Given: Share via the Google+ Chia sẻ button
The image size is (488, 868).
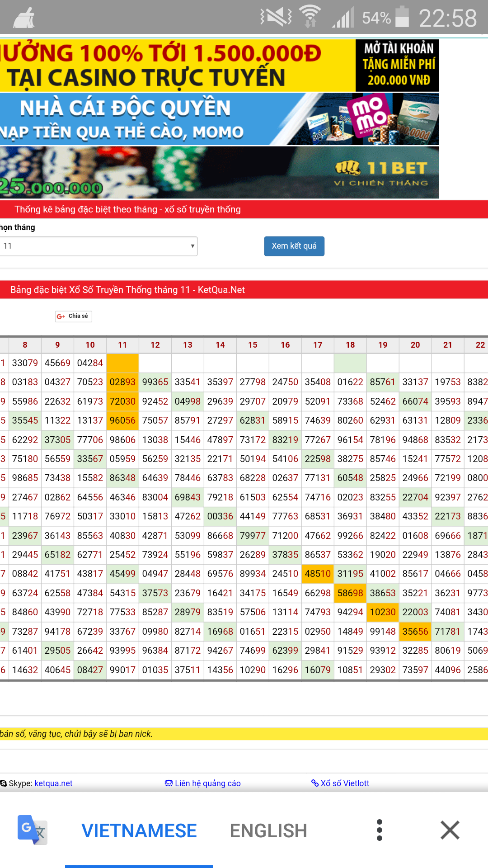Looking at the screenshot, I should click(x=74, y=316).
